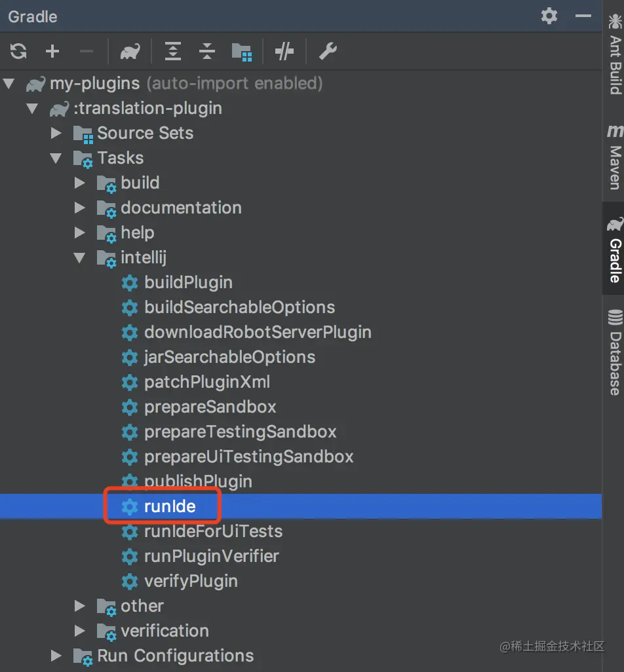Click the Source Sets folder icon
Viewport: 624px width, 672px height.
(83, 134)
